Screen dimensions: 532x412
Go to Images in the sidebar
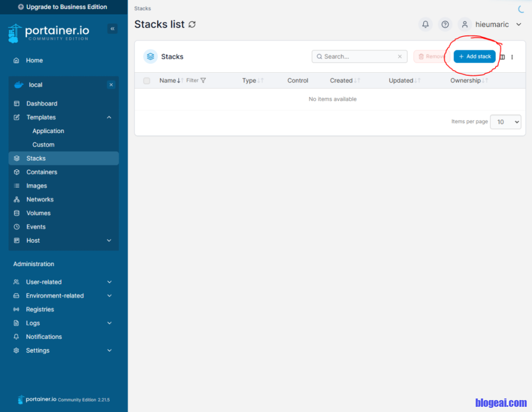click(x=36, y=185)
